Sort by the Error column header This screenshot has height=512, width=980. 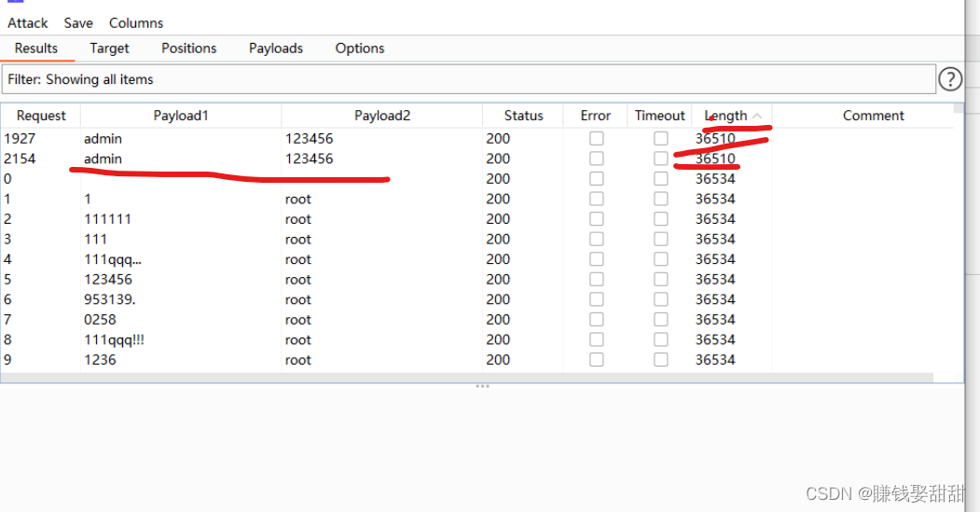click(x=595, y=116)
